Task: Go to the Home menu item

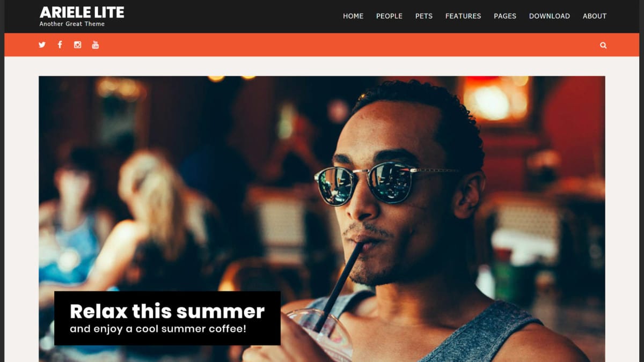Action: pyautogui.click(x=353, y=16)
